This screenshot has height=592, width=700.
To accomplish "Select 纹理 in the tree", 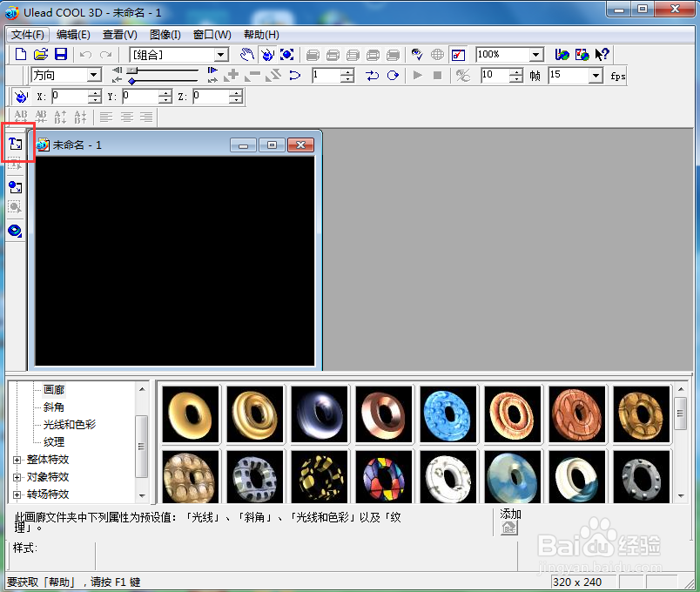I will pyautogui.click(x=54, y=442).
